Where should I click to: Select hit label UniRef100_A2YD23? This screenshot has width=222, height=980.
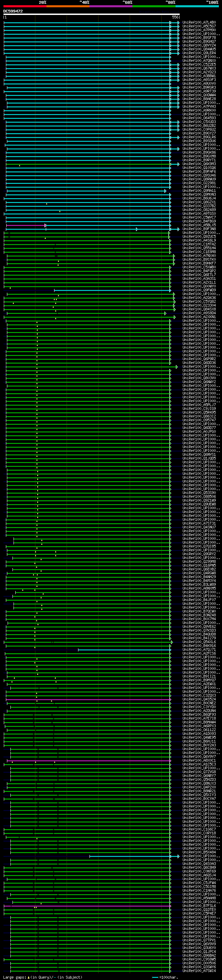click(x=199, y=72)
